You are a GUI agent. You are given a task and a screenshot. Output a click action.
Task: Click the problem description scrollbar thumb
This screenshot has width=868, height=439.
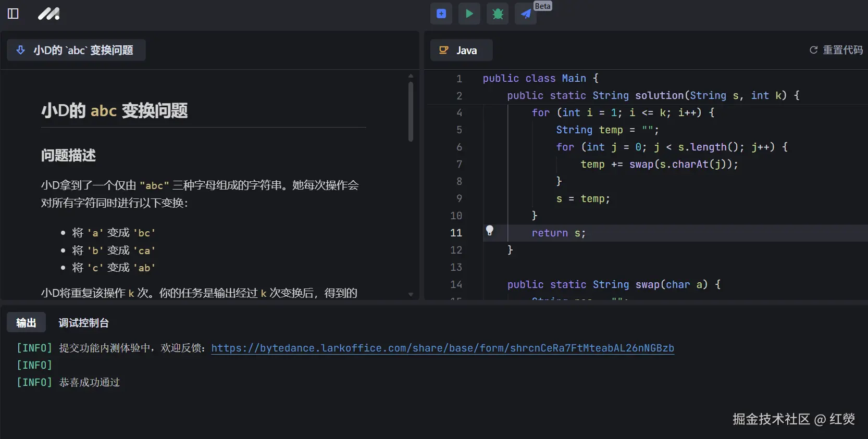coord(411,112)
